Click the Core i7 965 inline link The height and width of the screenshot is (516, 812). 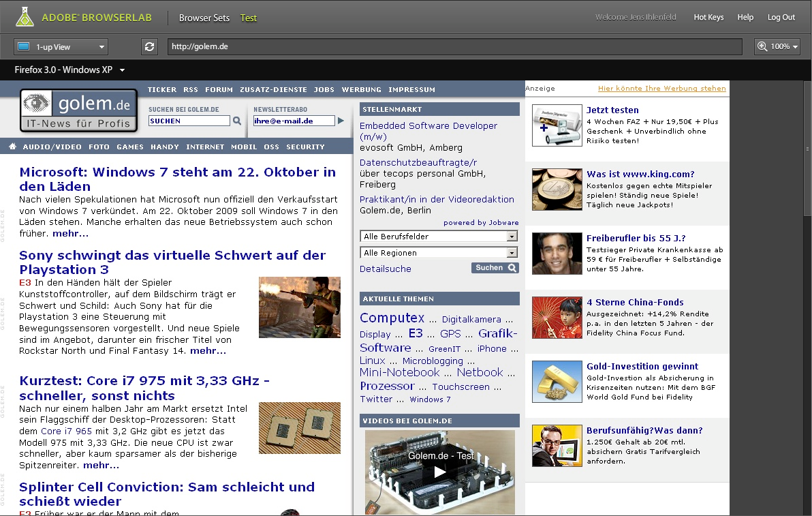pyautogui.click(x=66, y=431)
